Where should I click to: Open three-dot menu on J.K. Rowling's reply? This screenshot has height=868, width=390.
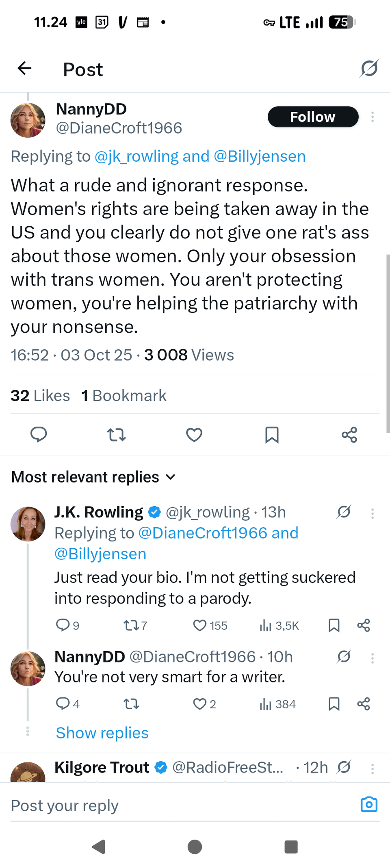pyautogui.click(x=372, y=513)
